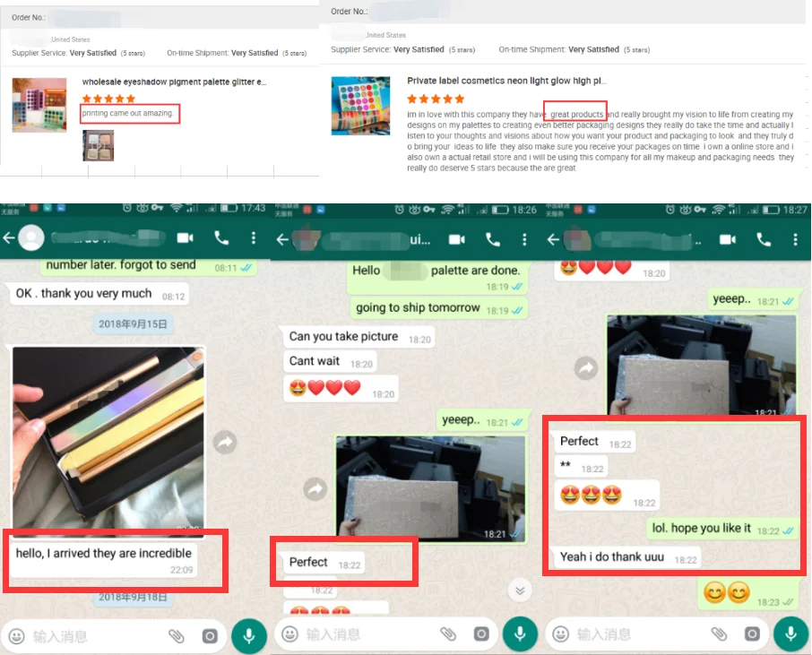Open the 18:21 glitter palette photo
The image size is (812, 655).
point(430,489)
